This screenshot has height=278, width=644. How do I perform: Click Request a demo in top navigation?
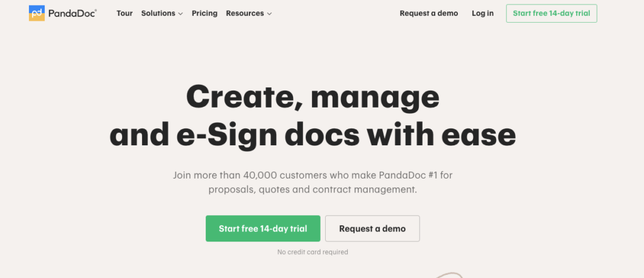coord(429,14)
